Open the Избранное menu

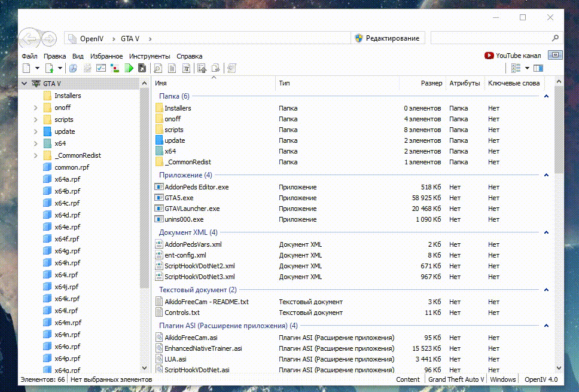pos(106,56)
